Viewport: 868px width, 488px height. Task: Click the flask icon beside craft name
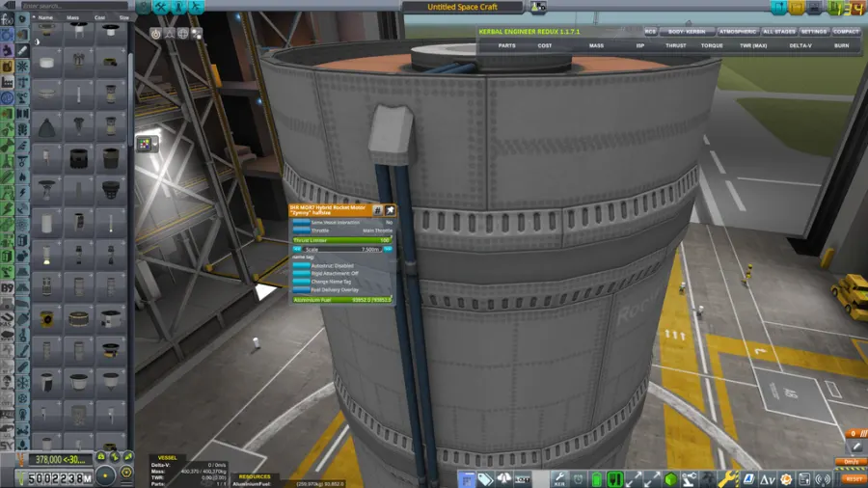538,7
